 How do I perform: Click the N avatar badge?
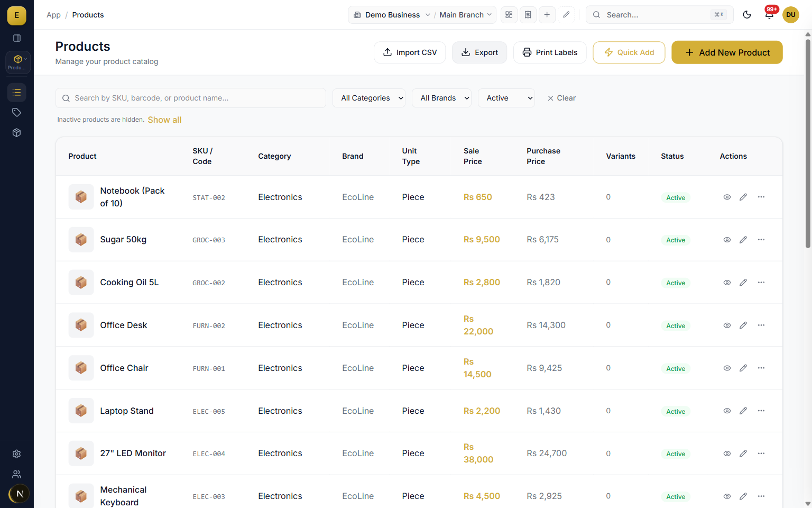click(20, 494)
